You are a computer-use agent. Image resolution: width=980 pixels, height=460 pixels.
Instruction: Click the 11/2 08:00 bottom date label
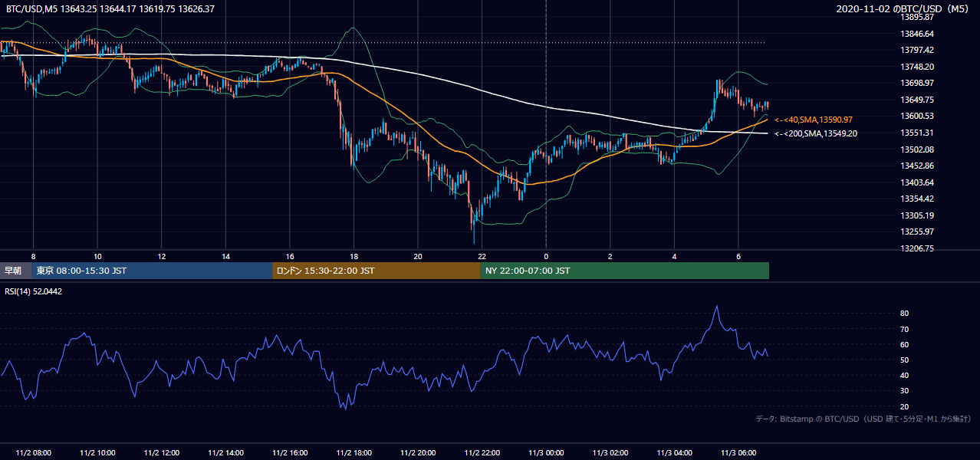pyautogui.click(x=33, y=452)
